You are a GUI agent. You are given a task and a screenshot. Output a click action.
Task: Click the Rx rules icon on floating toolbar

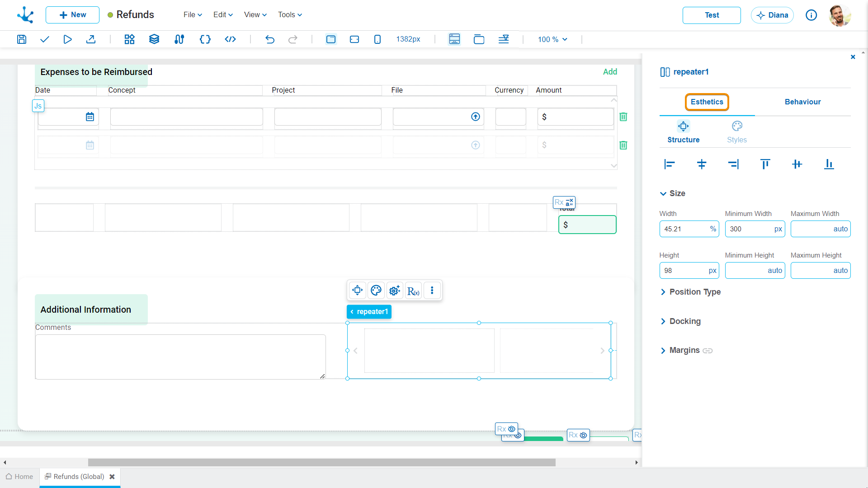413,291
